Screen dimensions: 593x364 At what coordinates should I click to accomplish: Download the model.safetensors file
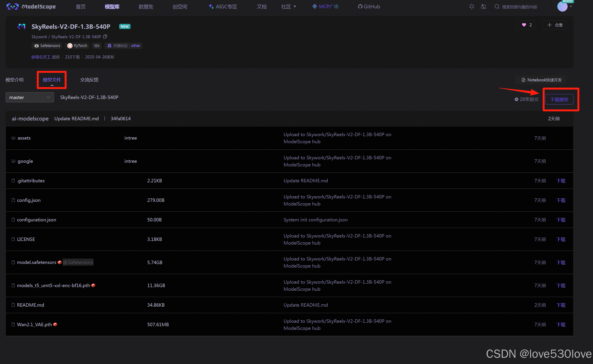click(x=561, y=262)
